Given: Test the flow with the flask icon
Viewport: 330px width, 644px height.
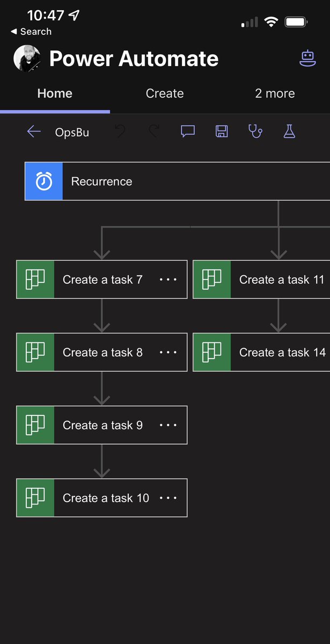Looking at the screenshot, I should [289, 131].
